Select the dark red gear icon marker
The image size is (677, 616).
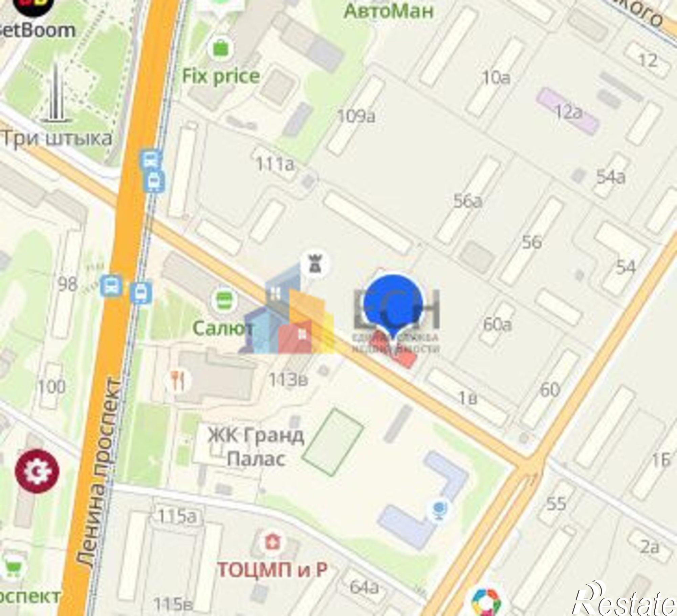pyautogui.click(x=37, y=471)
